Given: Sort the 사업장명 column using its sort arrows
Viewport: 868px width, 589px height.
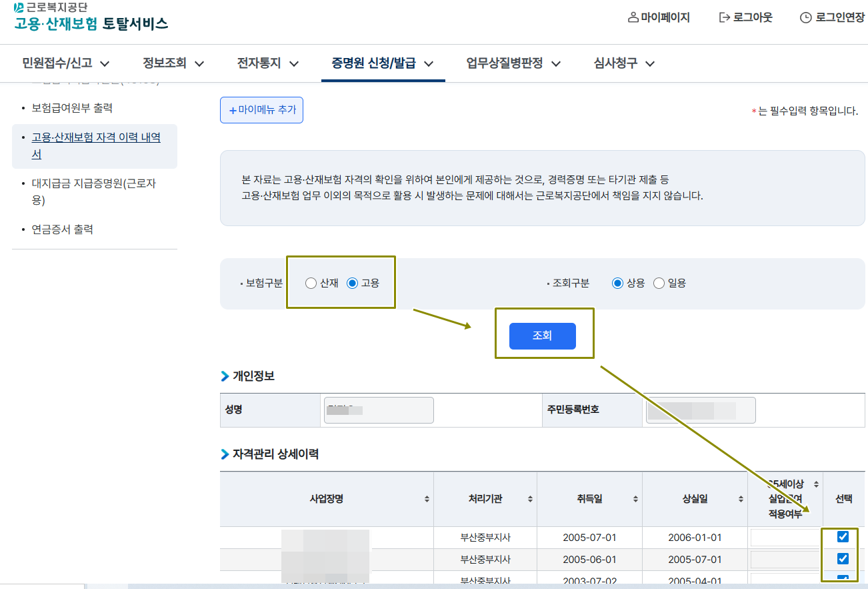Looking at the screenshot, I should click(426, 498).
